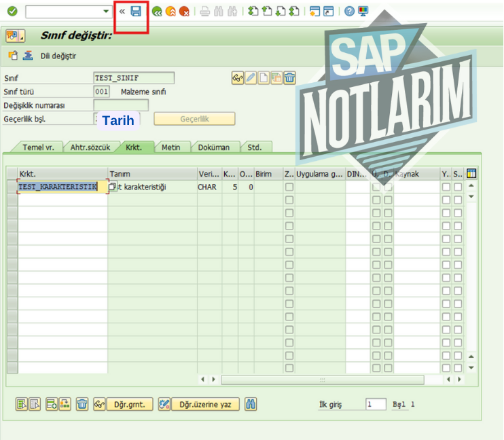
Task: Click the Find Next binoculars icon
Action: click(232, 12)
